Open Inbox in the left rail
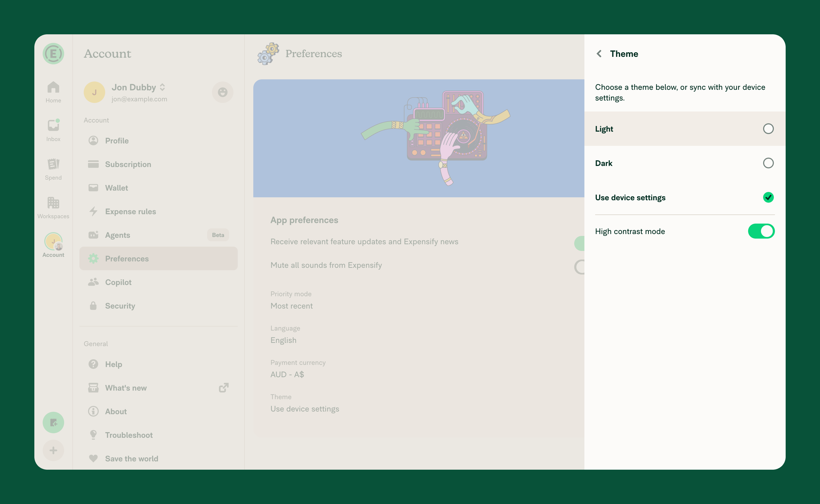This screenshot has height=504, width=820. [x=53, y=130]
